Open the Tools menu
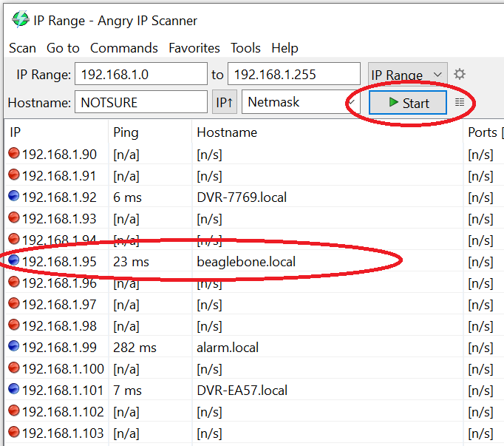The image size is (504, 446). (x=245, y=48)
